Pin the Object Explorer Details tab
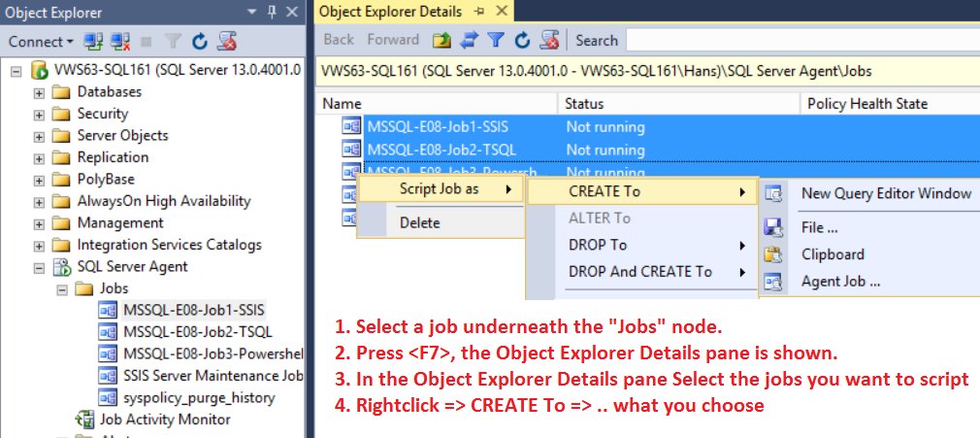The width and height of the screenshot is (980, 438). 479,12
